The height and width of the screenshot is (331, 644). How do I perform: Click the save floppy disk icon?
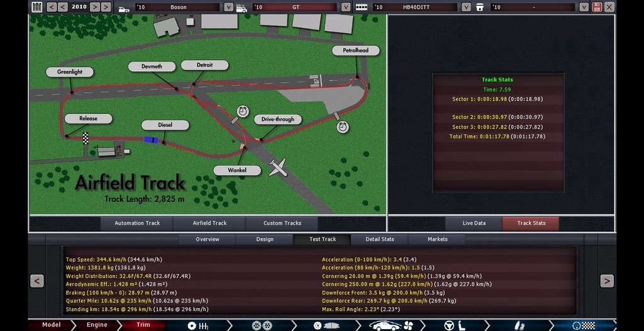tap(597, 7)
